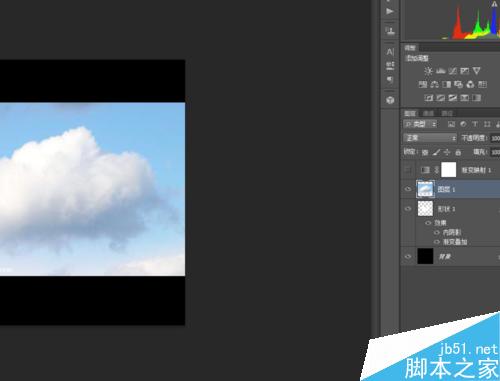The width and height of the screenshot is (500, 381).
Task: Add a Vibrance adjustment (triangle icon)
Action: [477, 71]
